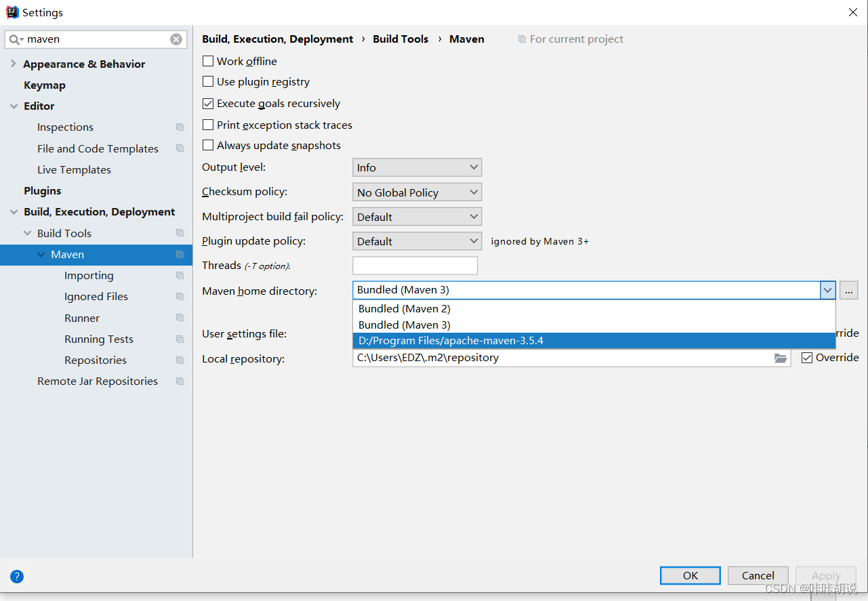Open Live Templates settings page
The image size is (868, 601).
point(74,170)
